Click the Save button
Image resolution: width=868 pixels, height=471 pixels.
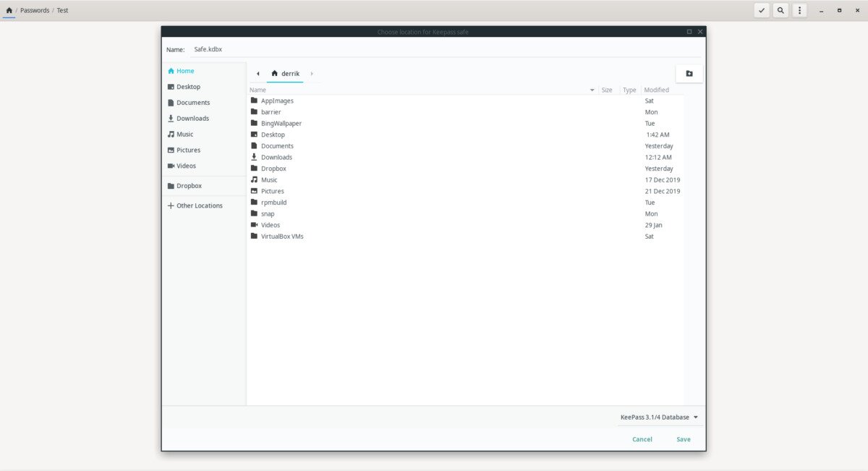point(684,440)
